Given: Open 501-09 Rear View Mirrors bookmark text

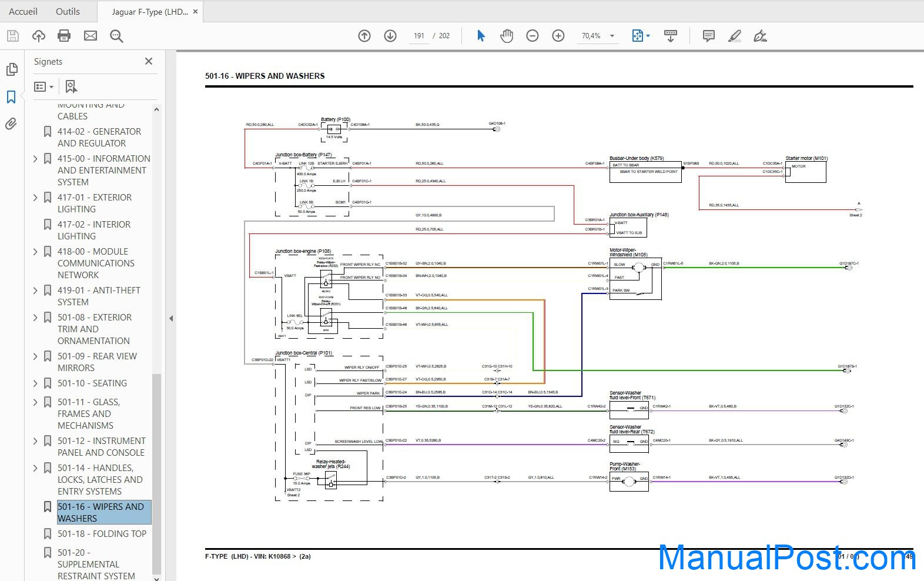Looking at the screenshot, I should [x=97, y=362].
